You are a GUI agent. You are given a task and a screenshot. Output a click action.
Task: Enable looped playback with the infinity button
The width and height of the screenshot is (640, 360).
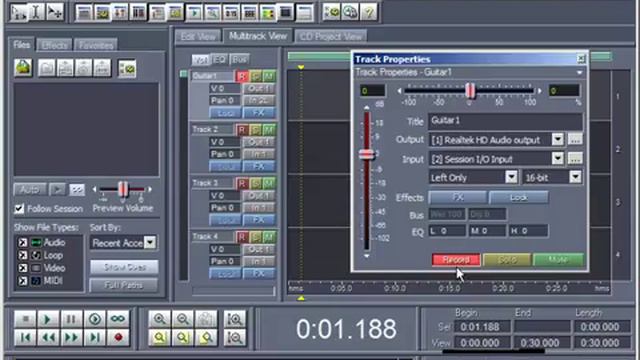pos(118,319)
